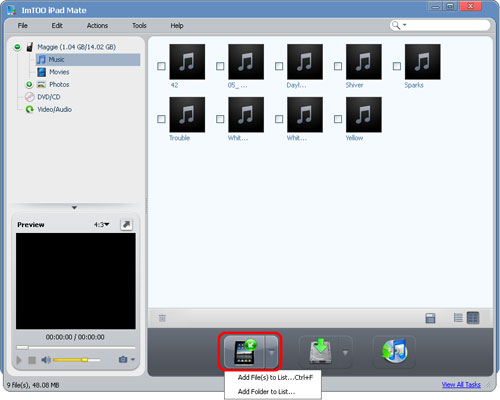Choose Add Folder to List menu entry
Viewport: 500px width, 400px height.
point(273,392)
